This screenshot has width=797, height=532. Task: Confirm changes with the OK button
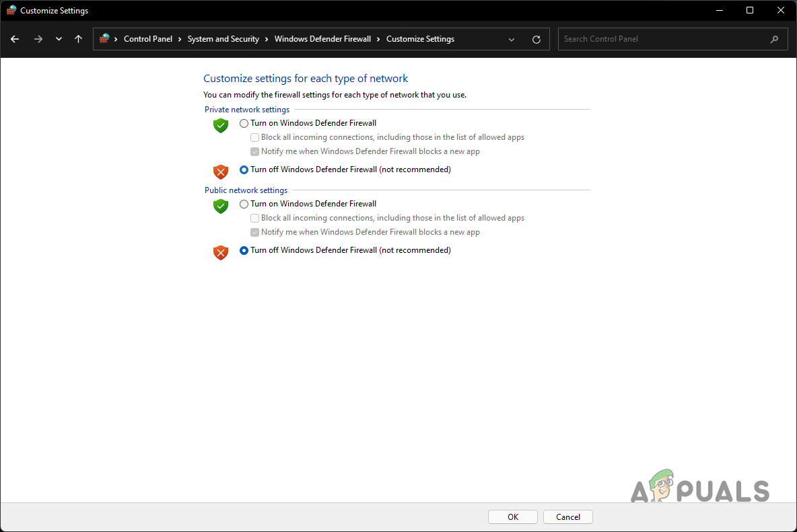pyautogui.click(x=513, y=517)
